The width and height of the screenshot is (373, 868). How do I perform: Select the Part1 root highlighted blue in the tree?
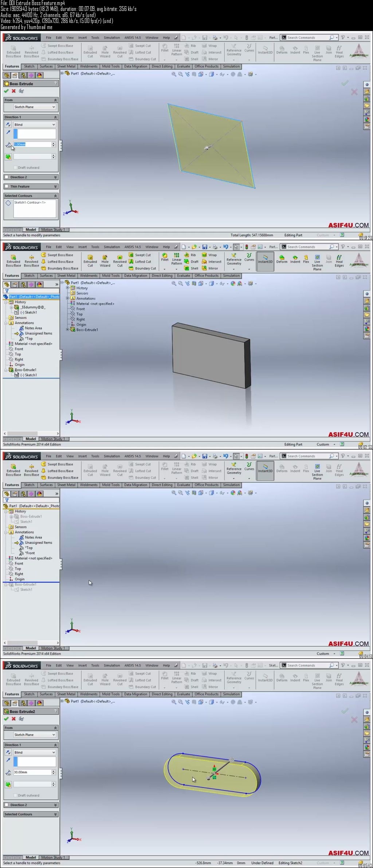pyautogui.click(x=31, y=297)
